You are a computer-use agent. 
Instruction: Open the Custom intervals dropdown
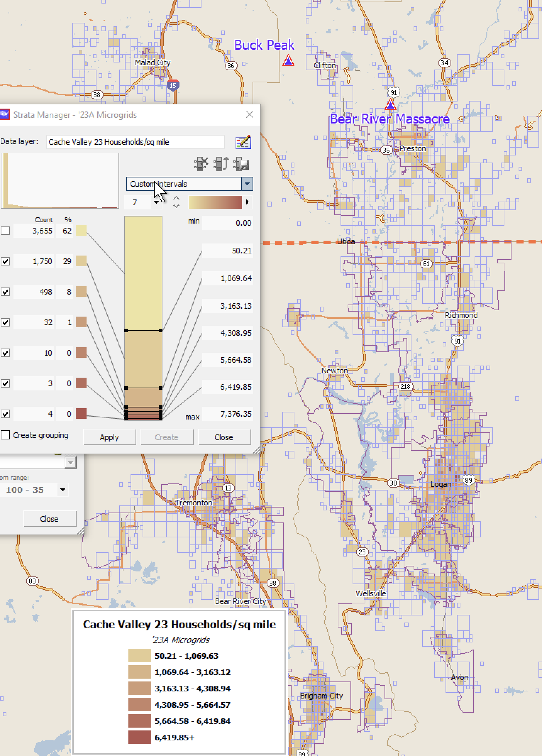pyautogui.click(x=247, y=184)
